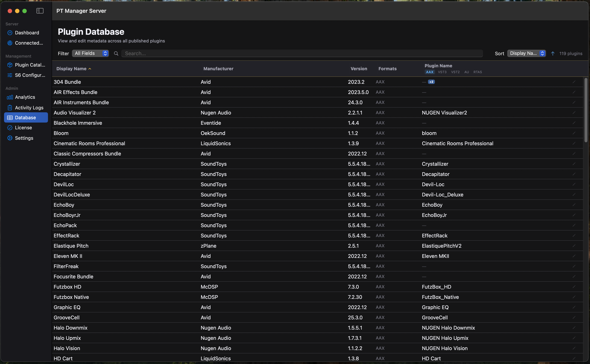Click the Formats column header
590x364 pixels.
coord(387,69)
